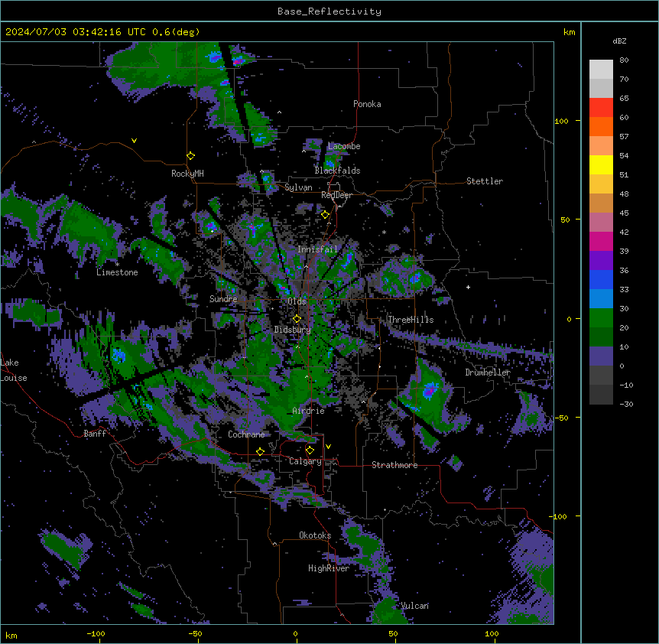Screen dimensions: 659x644
Task: Click the 80 value on dBZ scale
Action: 624,60
